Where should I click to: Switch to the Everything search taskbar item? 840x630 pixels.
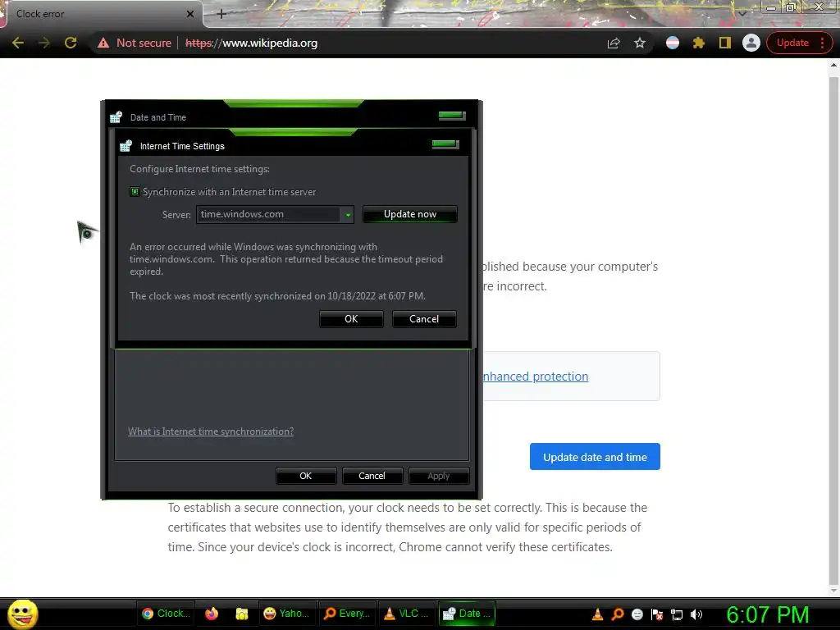tap(348, 614)
